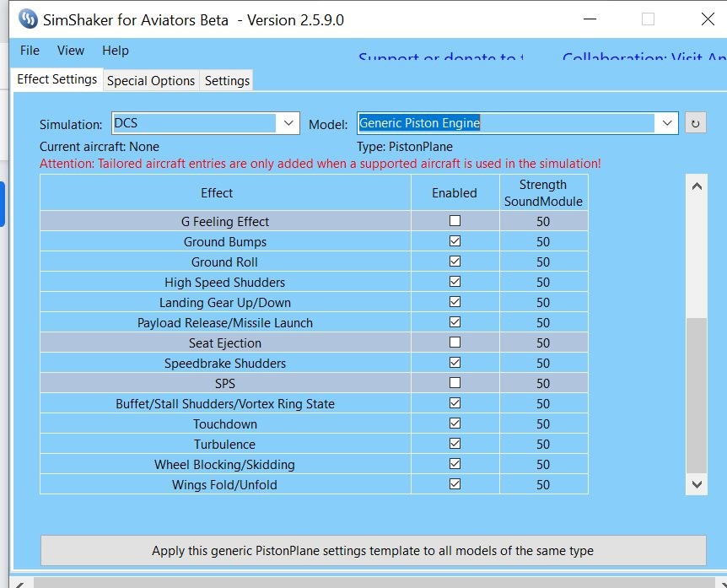
Task: Click the effects list vertical scrollbar thumb
Action: click(x=697, y=396)
